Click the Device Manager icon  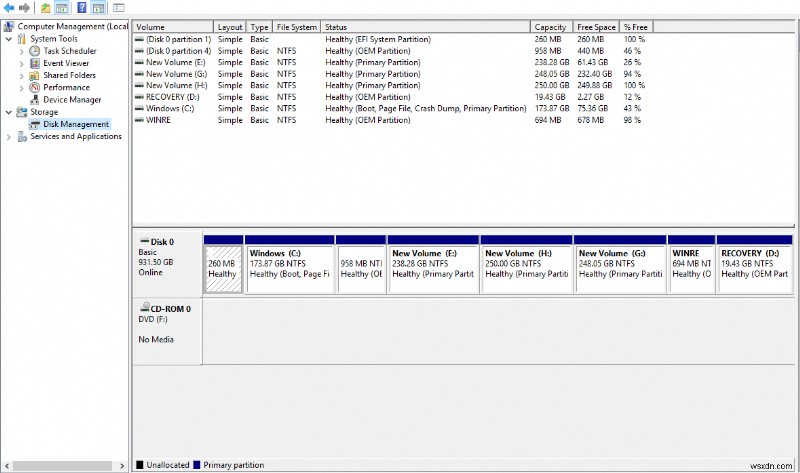click(34, 99)
